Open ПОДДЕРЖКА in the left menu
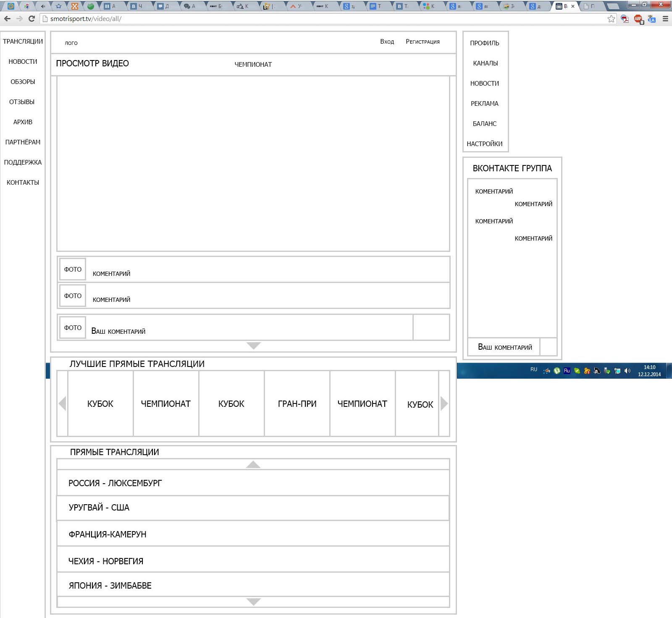This screenshot has height=618, width=672. 23,162
